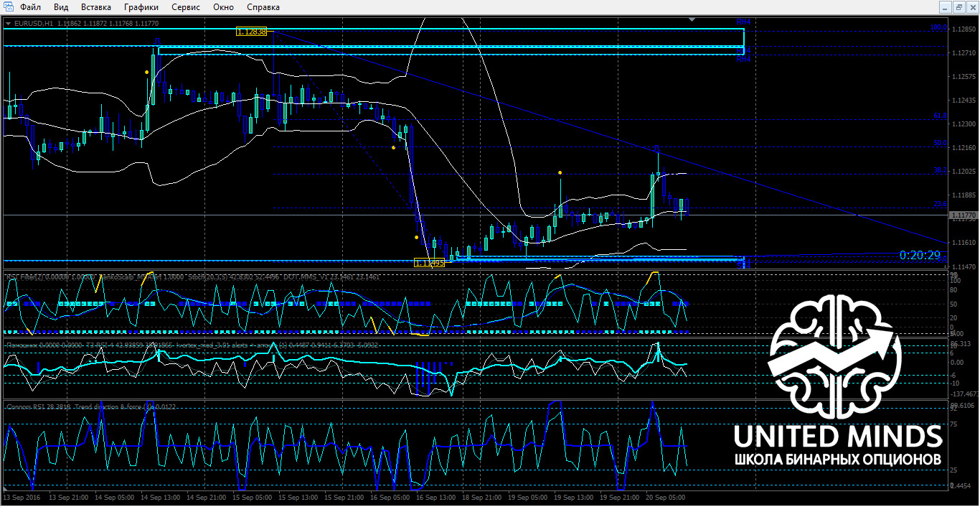Click the 0:20:29 candle timer
This screenshot has width=980, height=507.
pyautogui.click(x=920, y=255)
